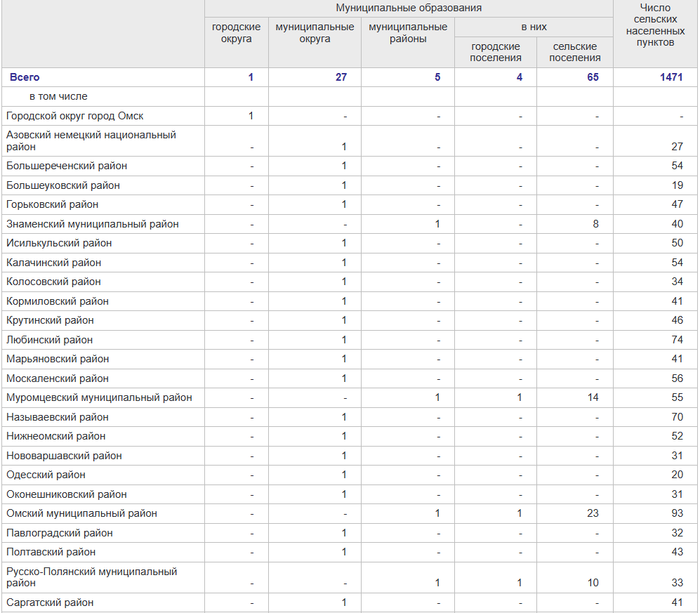
Task: Select the 'Муромцевский муниципальный район' row name
Action: point(99,397)
